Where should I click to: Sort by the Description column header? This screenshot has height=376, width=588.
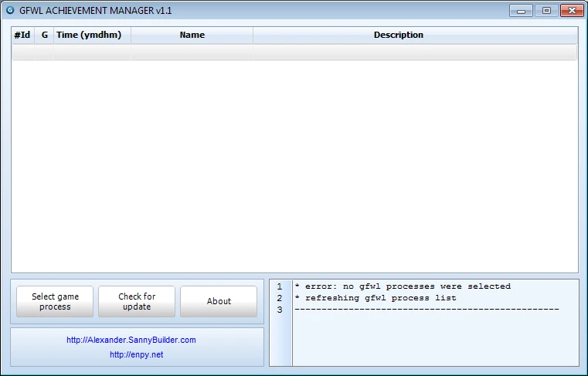coord(415,35)
